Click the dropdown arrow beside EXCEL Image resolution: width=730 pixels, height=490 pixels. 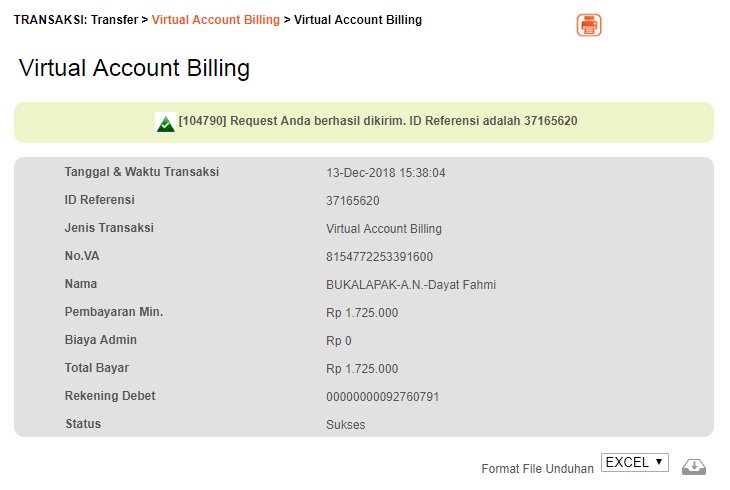pos(659,462)
